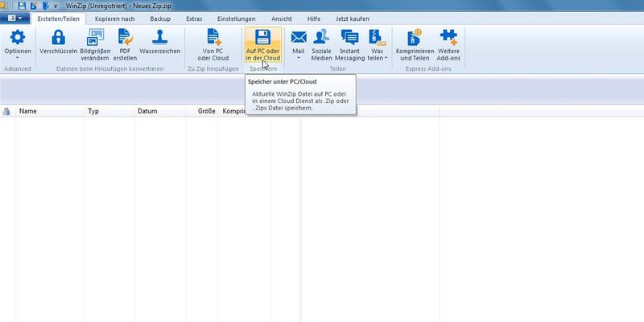Image resolution: width=644 pixels, height=322 pixels.
Task: Switch to the Ansicht tab
Action: click(282, 19)
